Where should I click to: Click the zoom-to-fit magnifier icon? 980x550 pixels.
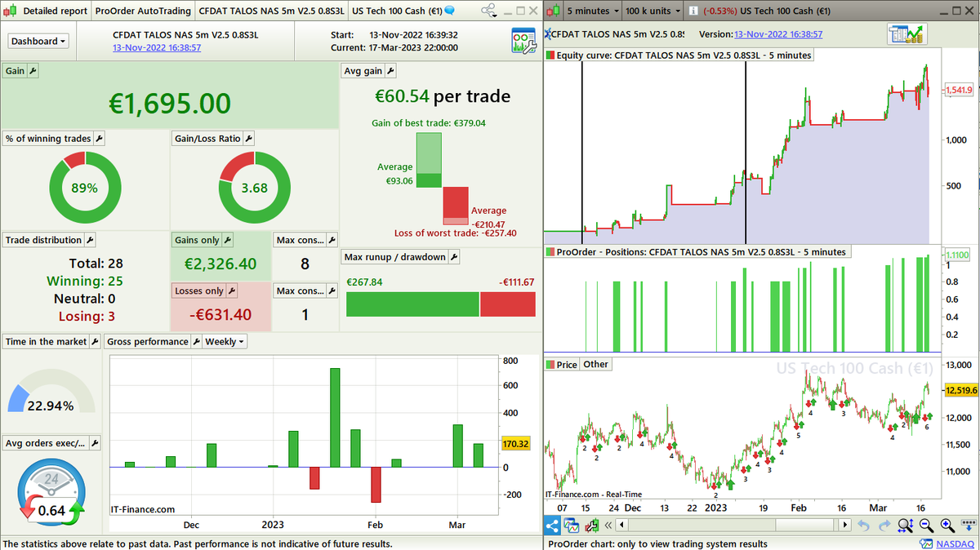coord(906,526)
